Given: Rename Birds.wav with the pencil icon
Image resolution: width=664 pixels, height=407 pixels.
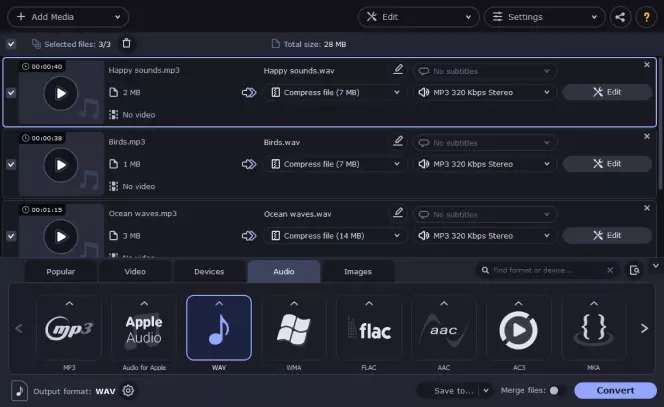Looking at the screenshot, I should [398, 141].
